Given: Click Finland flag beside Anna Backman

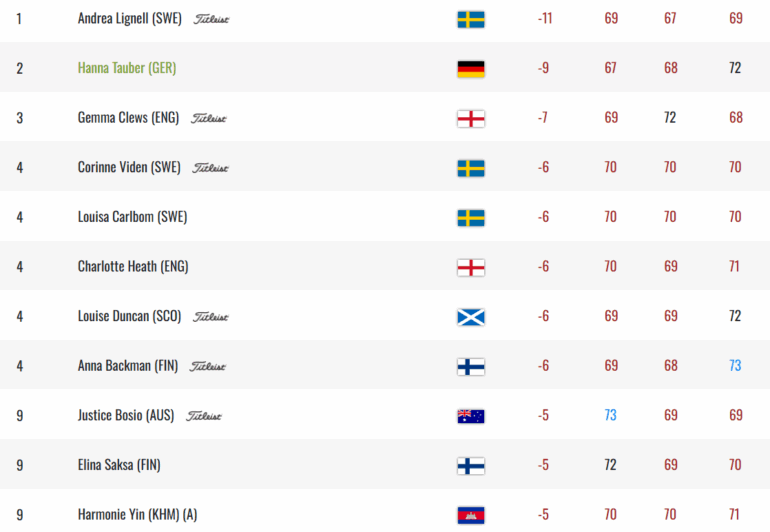Looking at the screenshot, I should click(471, 366).
